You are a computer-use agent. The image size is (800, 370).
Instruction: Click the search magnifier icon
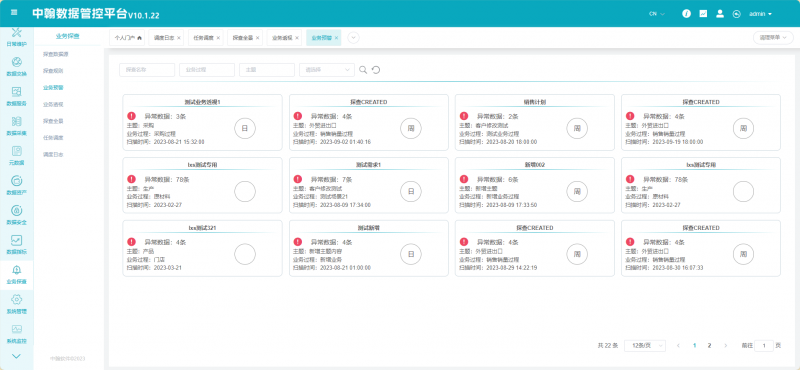click(x=363, y=70)
